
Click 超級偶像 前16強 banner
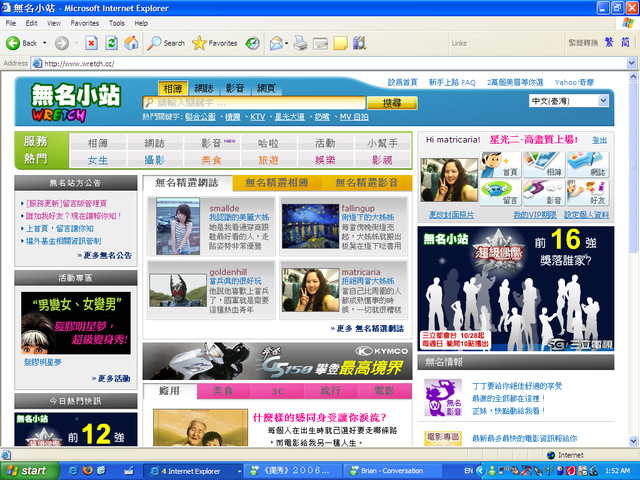pos(516,289)
